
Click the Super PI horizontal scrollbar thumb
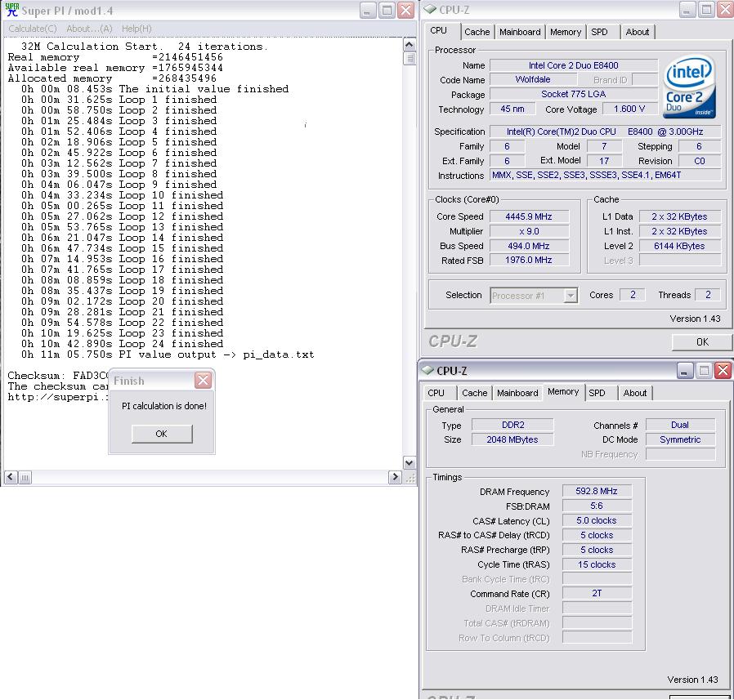click(25, 477)
